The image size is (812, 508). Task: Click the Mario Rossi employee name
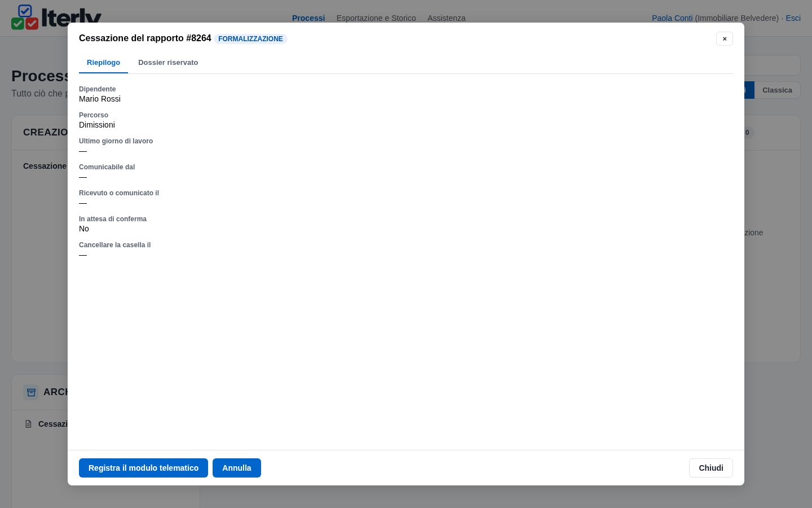100,99
